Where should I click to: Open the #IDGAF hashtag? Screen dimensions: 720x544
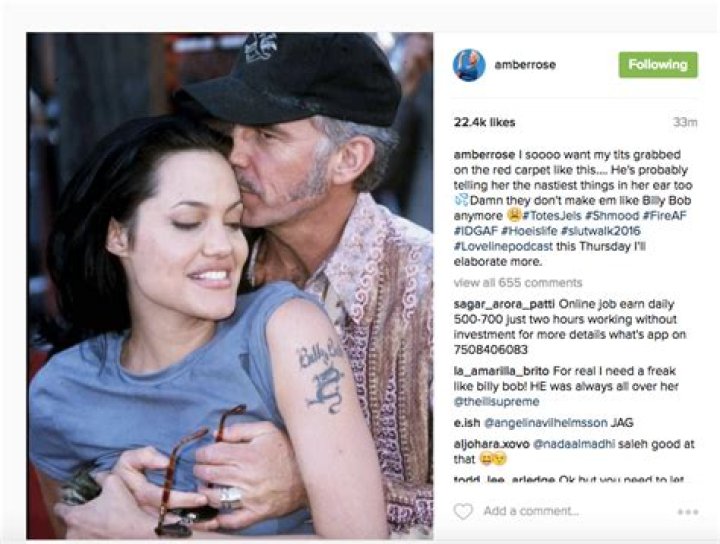pyautogui.click(x=476, y=230)
